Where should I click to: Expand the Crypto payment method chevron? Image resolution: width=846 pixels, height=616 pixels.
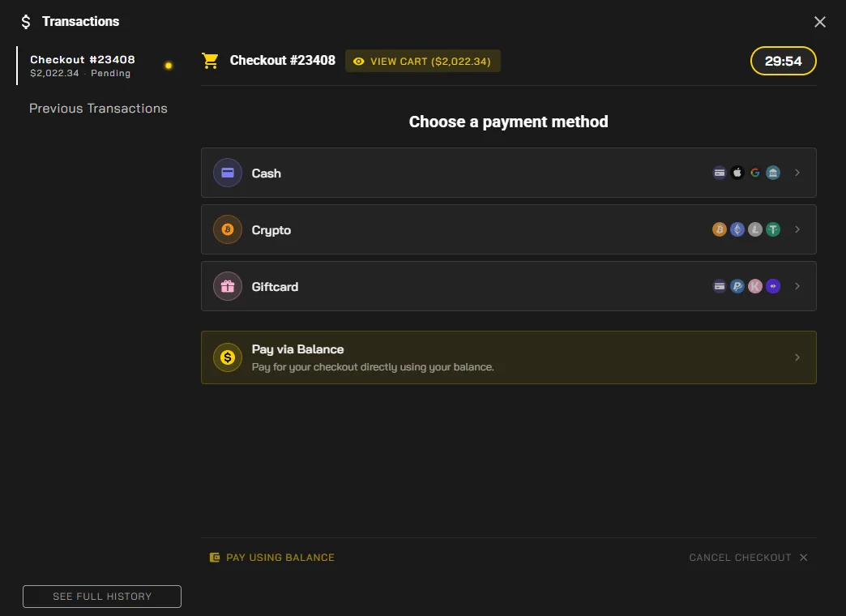point(797,229)
